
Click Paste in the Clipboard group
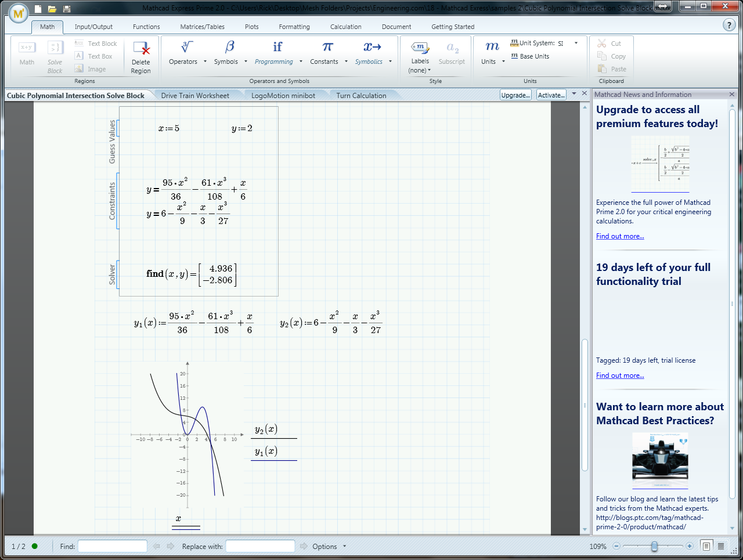coord(611,69)
